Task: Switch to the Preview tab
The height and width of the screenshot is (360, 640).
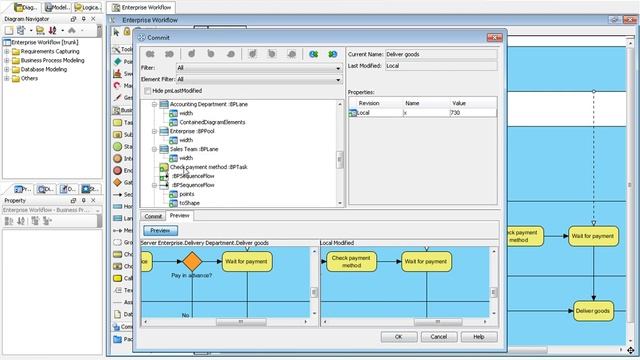Action: (180, 216)
